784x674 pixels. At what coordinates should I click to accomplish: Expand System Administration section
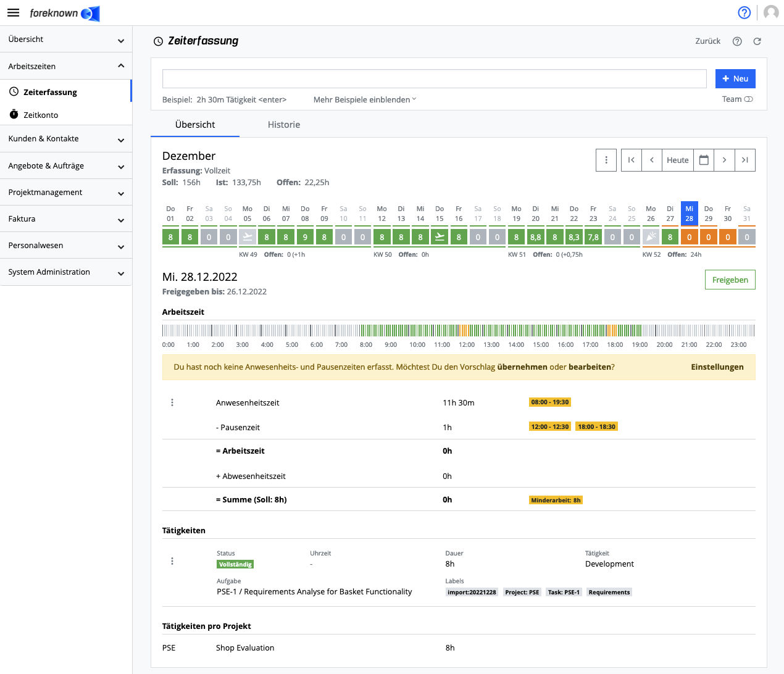pos(66,272)
